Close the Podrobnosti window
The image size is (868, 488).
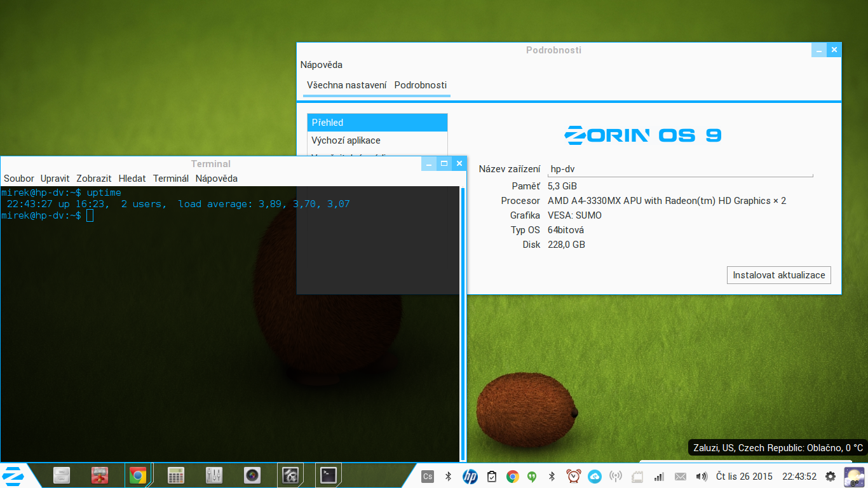click(834, 50)
